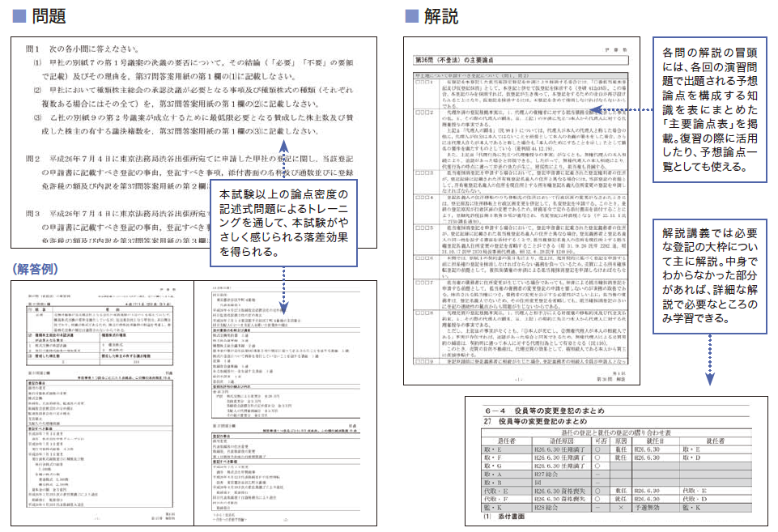The image size is (778, 532).
Task: Open the right answer-example page thumbnail
Action: point(285,403)
